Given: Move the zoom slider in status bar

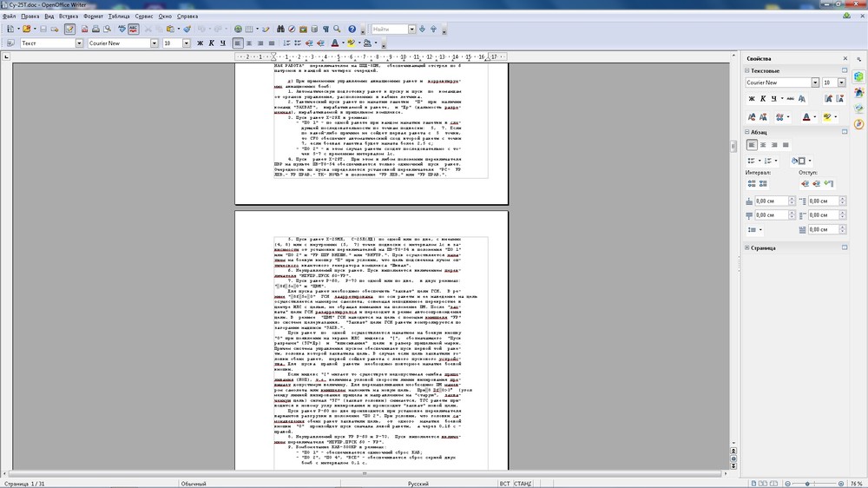Looking at the screenshot, I should (807, 484).
